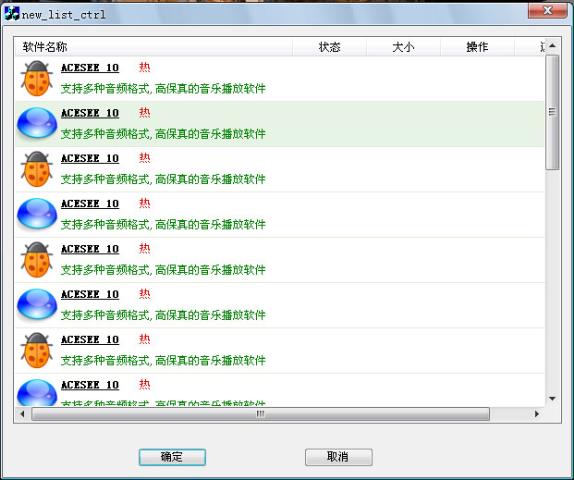574x480 pixels.
Task: Select the green description text in the highlighted second row
Action: click(163, 134)
